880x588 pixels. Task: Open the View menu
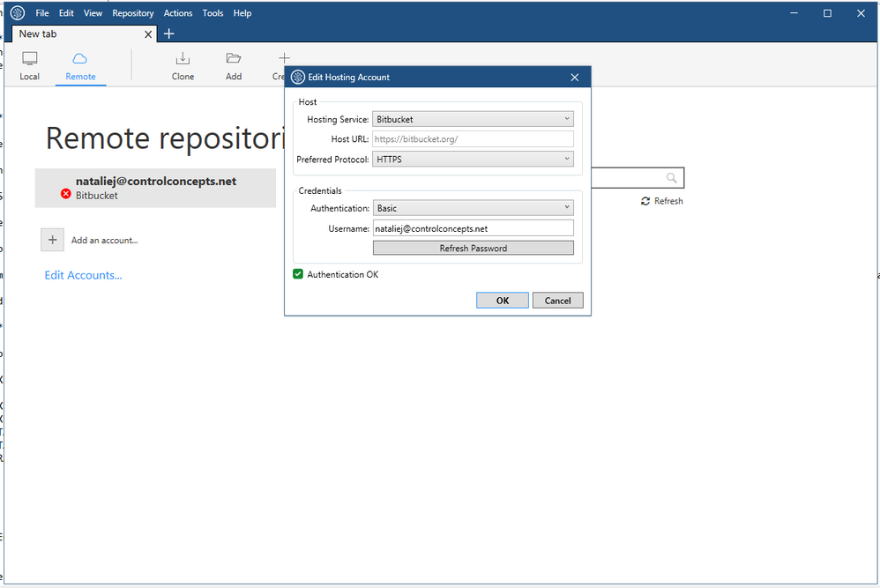[x=93, y=13]
